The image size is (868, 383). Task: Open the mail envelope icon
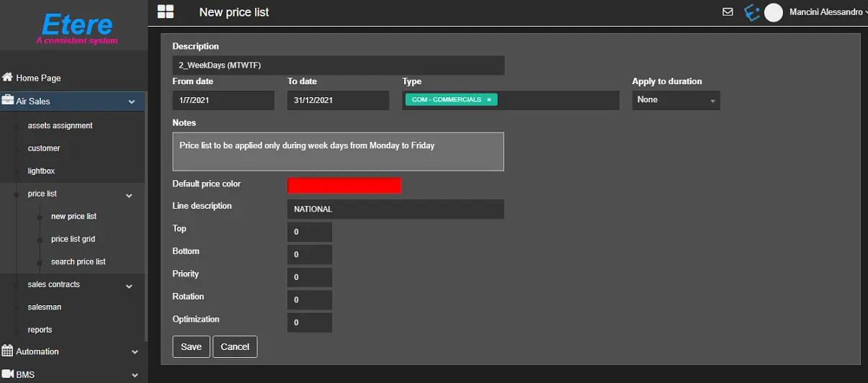[728, 12]
